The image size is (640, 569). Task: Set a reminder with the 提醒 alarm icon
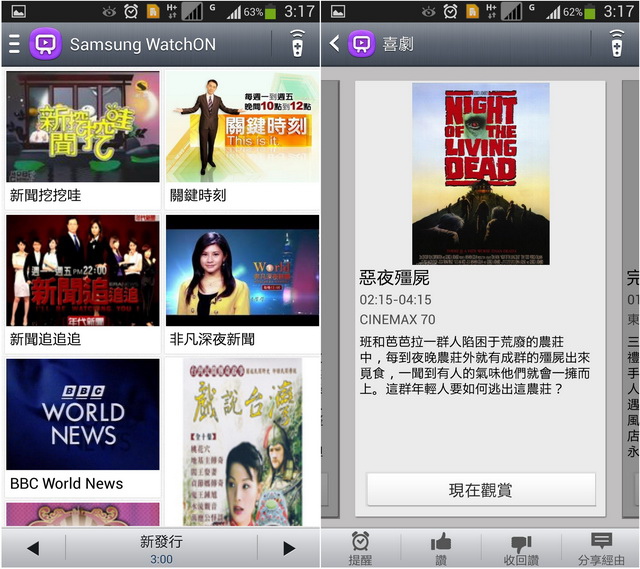pyautogui.click(x=360, y=548)
